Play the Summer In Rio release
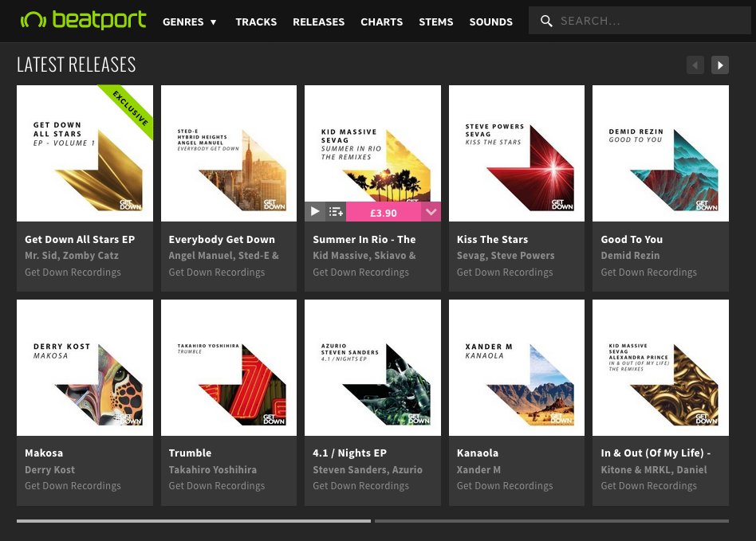 coord(315,211)
